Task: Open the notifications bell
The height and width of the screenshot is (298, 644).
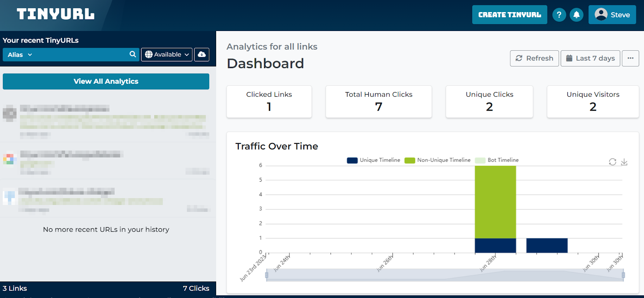Action: [576, 15]
